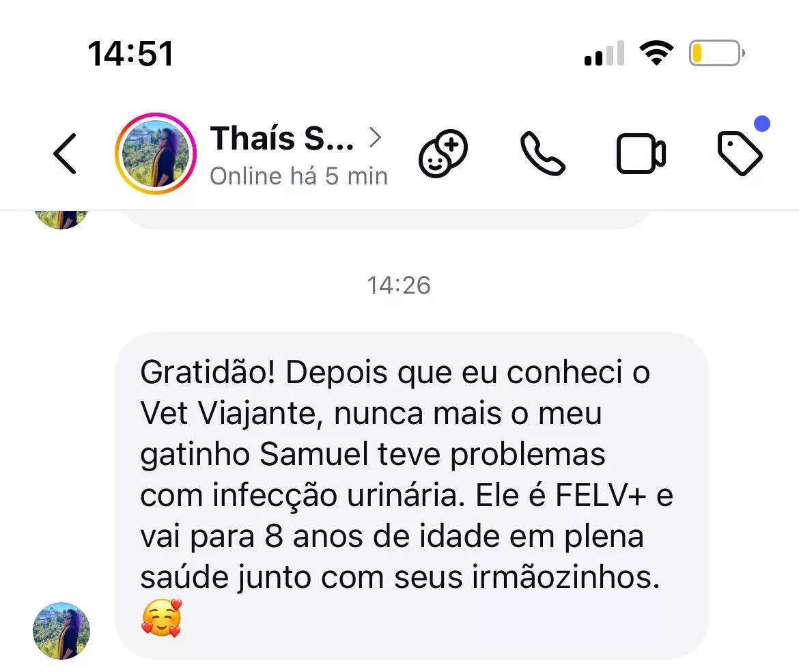View story via header profile picture
Viewport: 799px width, 672px height.
(156, 154)
